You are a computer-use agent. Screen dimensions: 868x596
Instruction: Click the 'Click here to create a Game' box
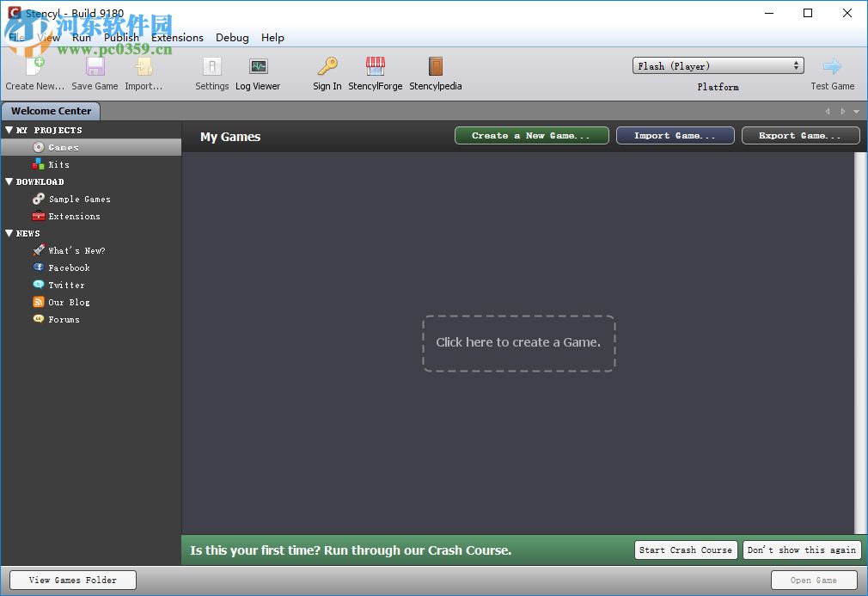point(519,343)
